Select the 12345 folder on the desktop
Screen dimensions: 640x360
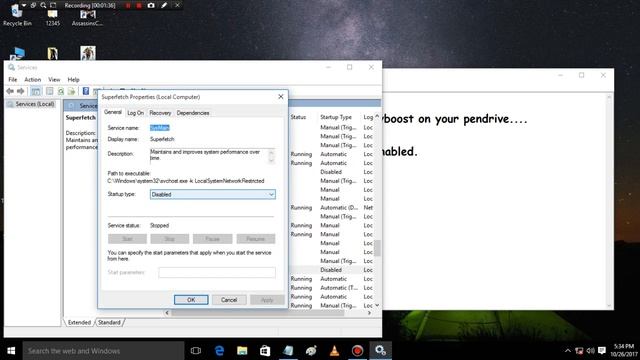point(53,18)
